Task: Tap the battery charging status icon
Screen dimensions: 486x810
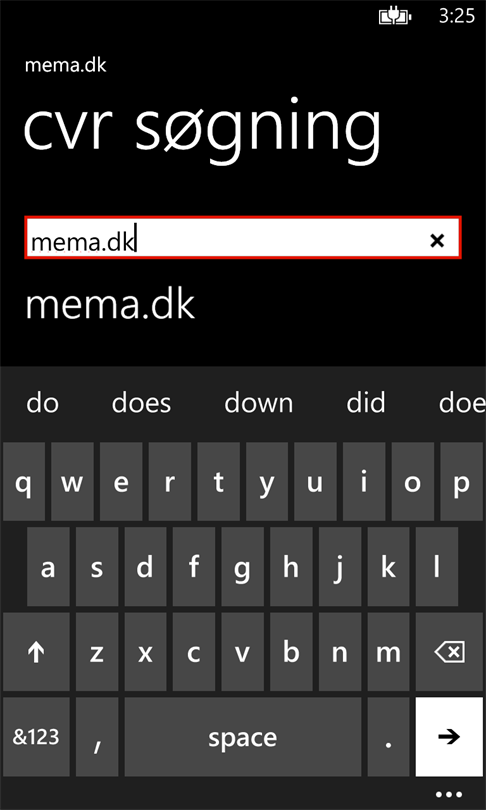Action: point(396,17)
